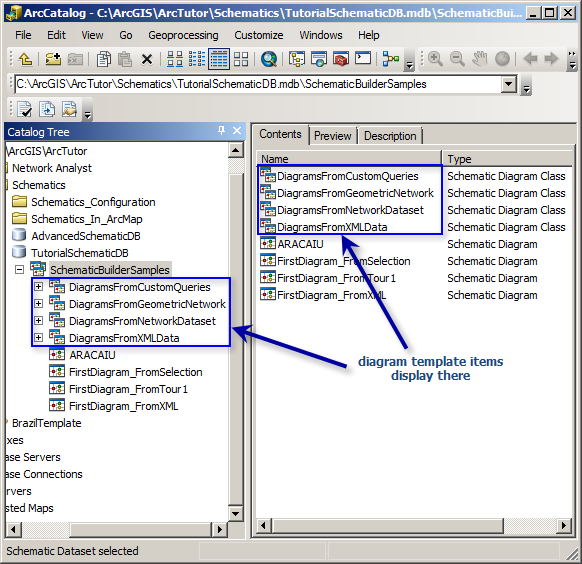The image size is (582, 564).
Task: Click the Import Metadata icon
Action: (69, 109)
